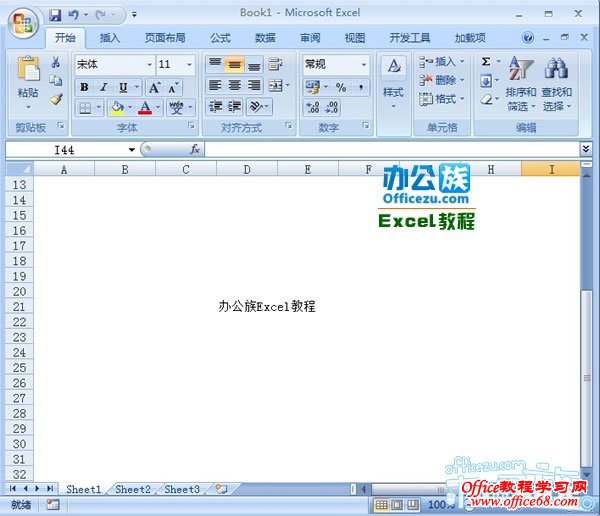Screen dimensions: 600x516
Task: Open Excel help question mark
Action: tap(528, 38)
